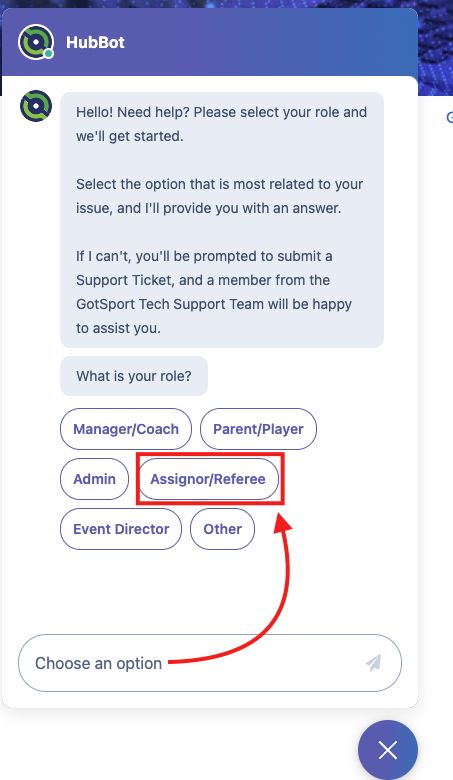The image size is (453, 780).
Task: Choose the Event Director role
Action: pyautogui.click(x=121, y=529)
